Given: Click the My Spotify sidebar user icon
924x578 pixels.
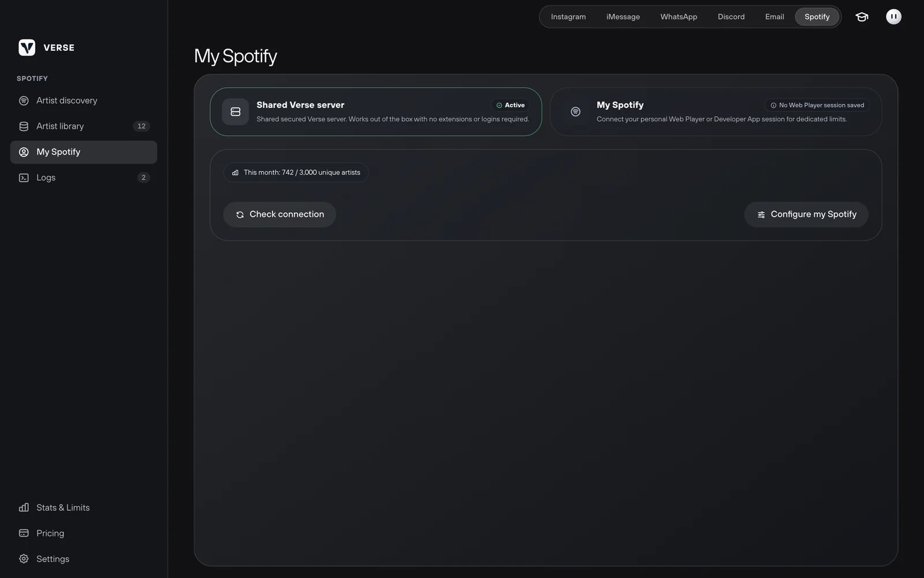Looking at the screenshot, I should point(24,152).
